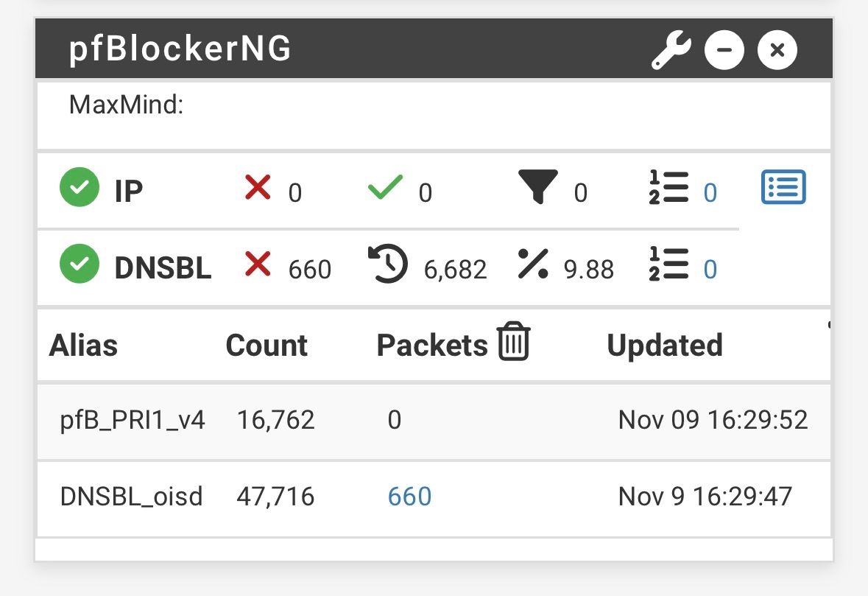Click the red X IP deny icon
This screenshot has height=596, width=868.
pyautogui.click(x=258, y=187)
